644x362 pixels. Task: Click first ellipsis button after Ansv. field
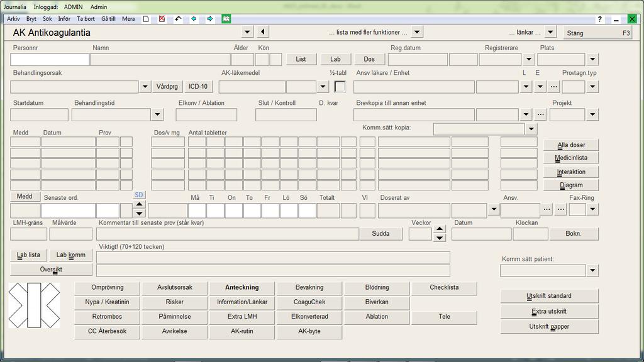tap(547, 209)
